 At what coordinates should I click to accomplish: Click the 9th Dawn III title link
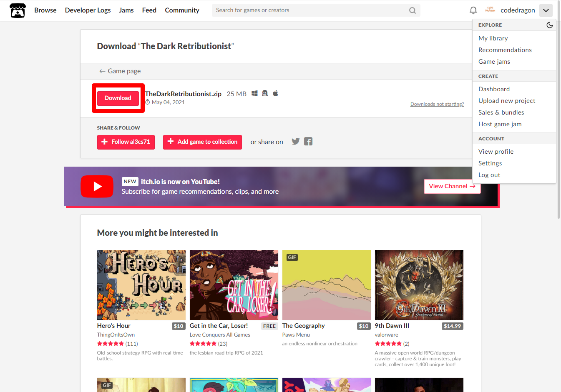[392, 326]
